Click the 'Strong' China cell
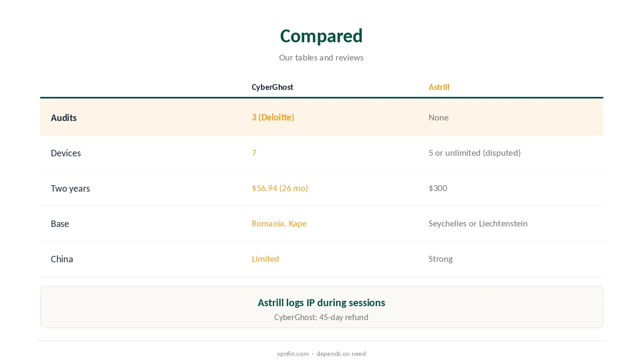643x364 pixels. [x=440, y=259]
